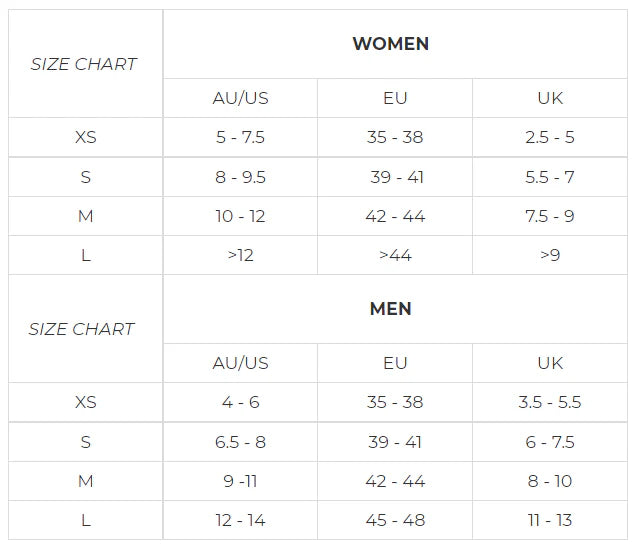The width and height of the screenshot is (640, 548).
Task: Click women's XS AU/US cell 5 - 7.5
Action: tap(240, 137)
